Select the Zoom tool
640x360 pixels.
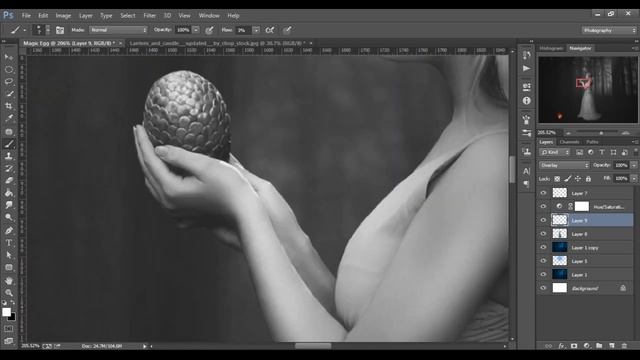[9, 293]
